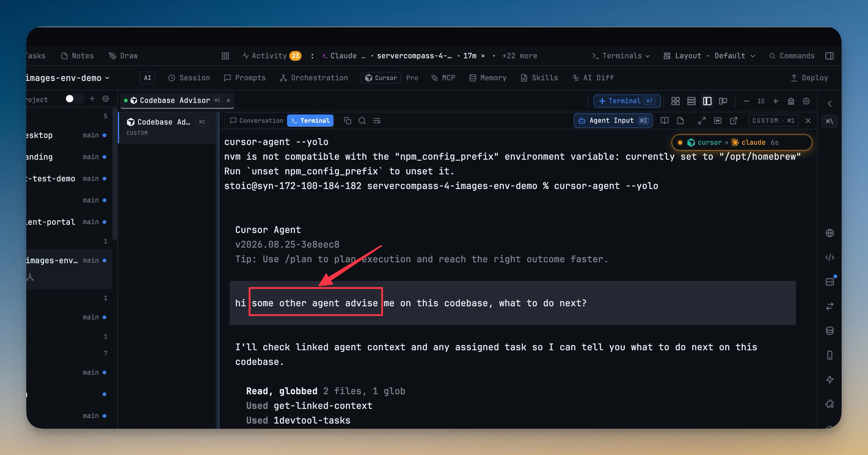Decrease terminal font size with minus

(746, 101)
